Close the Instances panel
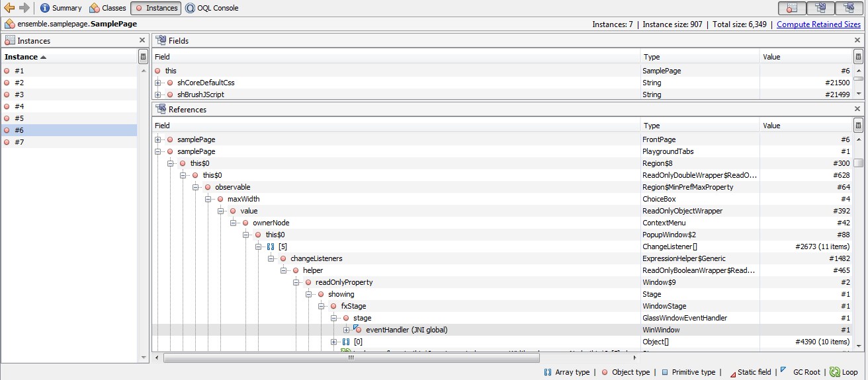The image size is (868, 380). pyautogui.click(x=142, y=40)
